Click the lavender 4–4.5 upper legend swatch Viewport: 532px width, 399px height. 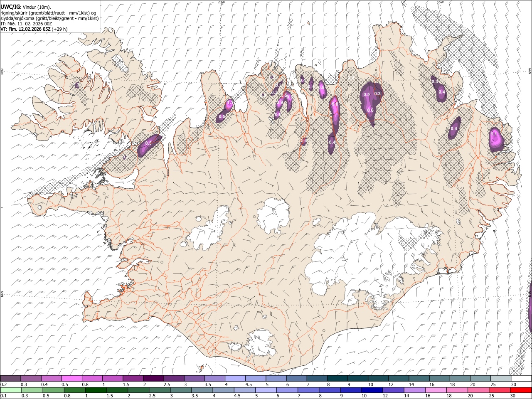click(235, 379)
